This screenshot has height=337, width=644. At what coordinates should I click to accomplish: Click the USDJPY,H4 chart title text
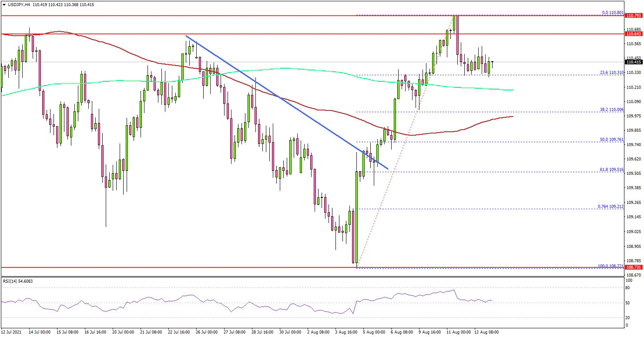17,5
